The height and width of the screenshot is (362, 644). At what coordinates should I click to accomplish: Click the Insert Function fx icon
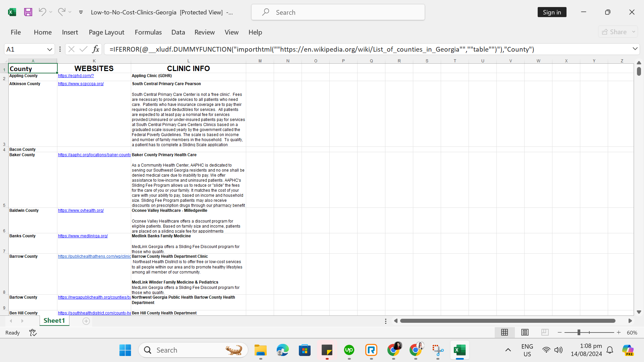tap(96, 49)
